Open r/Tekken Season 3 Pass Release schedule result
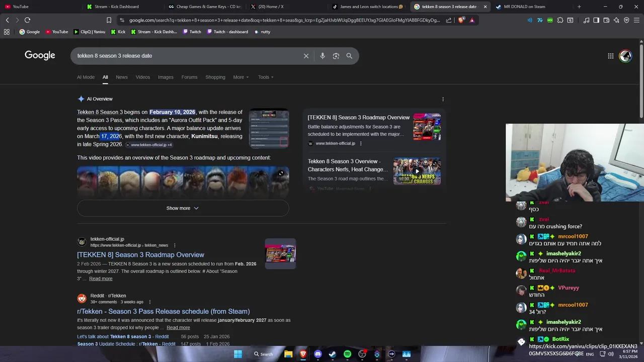This screenshot has width=644, height=362. pos(164,311)
